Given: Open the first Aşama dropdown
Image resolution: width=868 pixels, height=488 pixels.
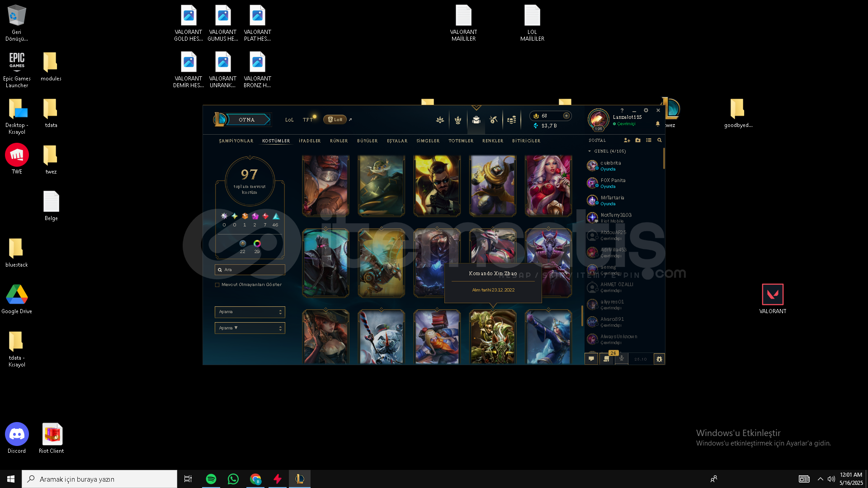Looking at the screenshot, I should (x=250, y=312).
